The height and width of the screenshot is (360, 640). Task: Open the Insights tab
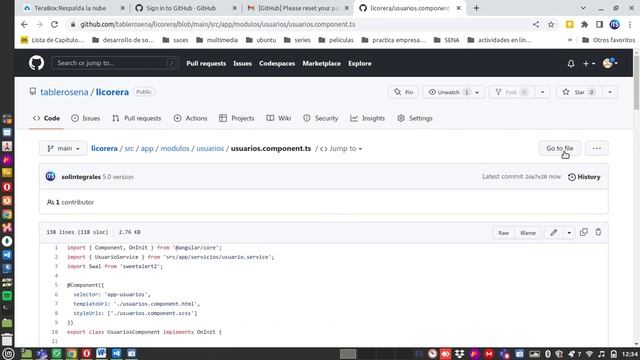(367, 118)
